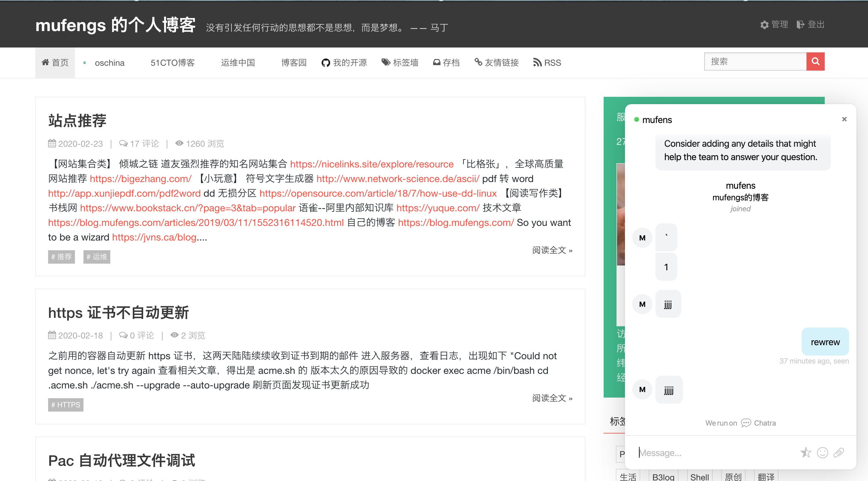Open the nicelinks.site resource link
868x481 pixels.
[371, 164]
